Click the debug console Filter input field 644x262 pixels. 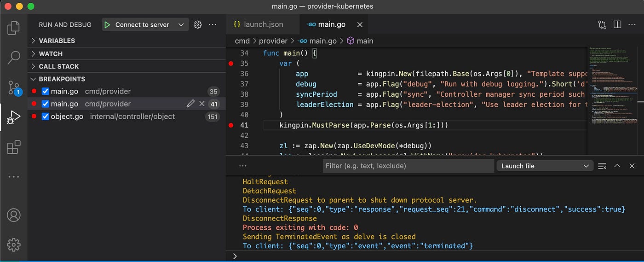[408, 166]
